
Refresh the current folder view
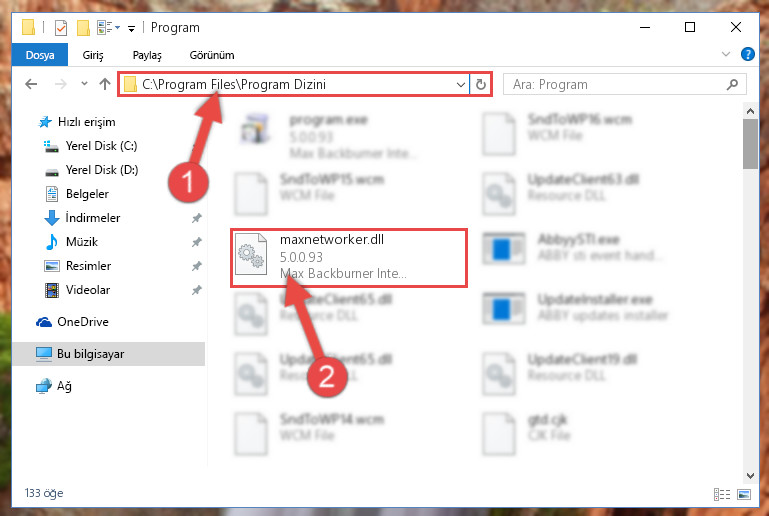[481, 84]
